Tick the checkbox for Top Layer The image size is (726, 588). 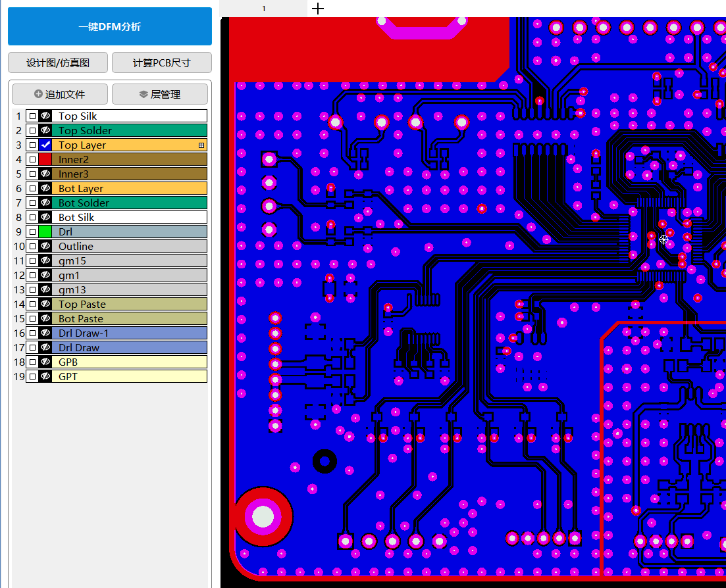pos(32,145)
